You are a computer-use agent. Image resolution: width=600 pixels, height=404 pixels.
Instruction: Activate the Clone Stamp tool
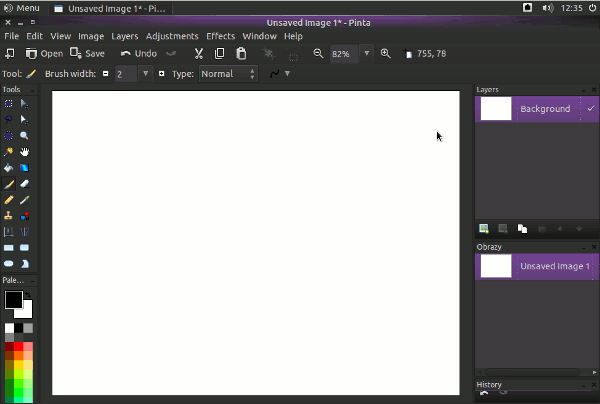(9, 216)
